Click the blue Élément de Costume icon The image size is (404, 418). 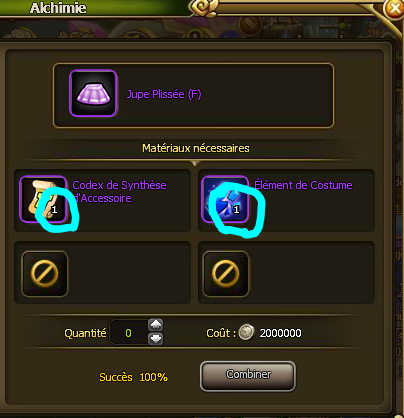pyautogui.click(x=225, y=199)
